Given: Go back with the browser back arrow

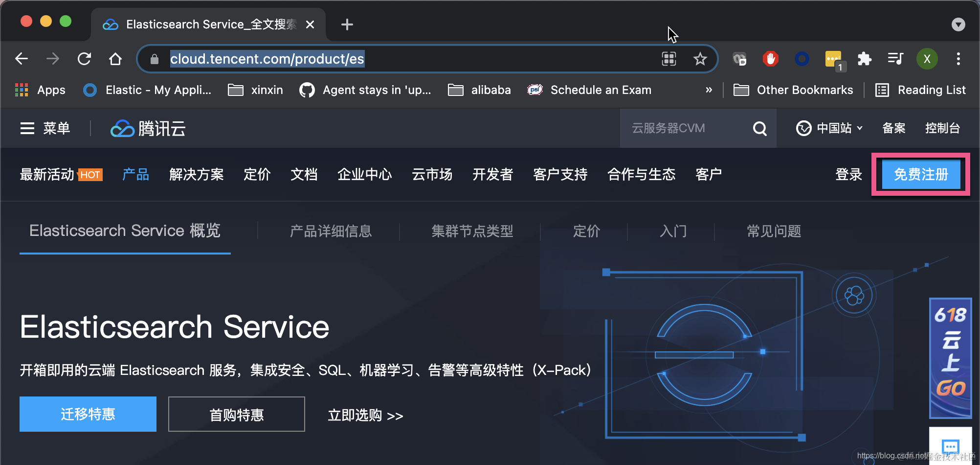Looking at the screenshot, I should pos(22,59).
